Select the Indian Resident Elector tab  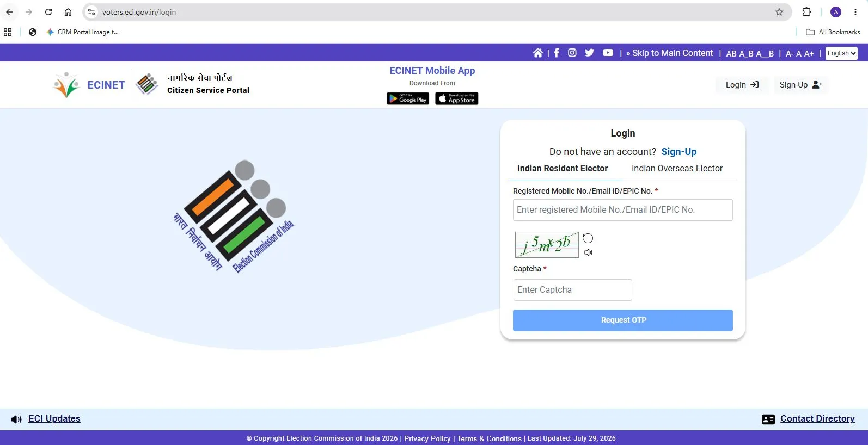[563, 169]
